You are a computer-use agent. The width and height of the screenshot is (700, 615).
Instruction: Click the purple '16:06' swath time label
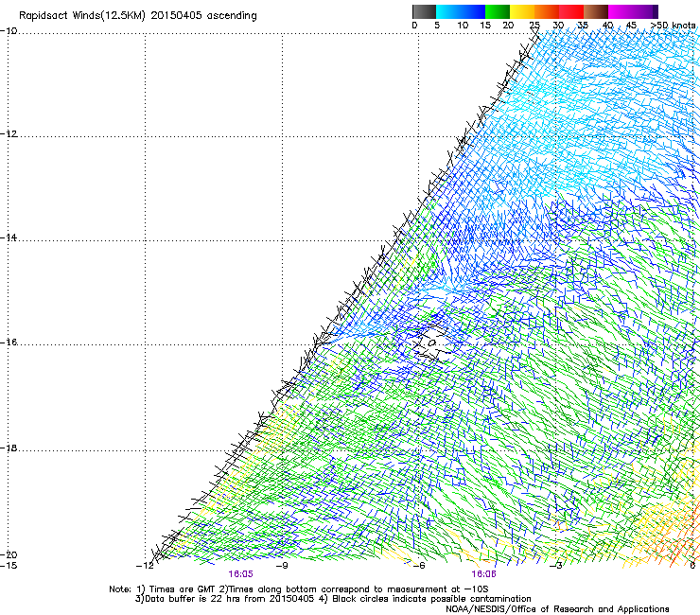tap(483, 574)
